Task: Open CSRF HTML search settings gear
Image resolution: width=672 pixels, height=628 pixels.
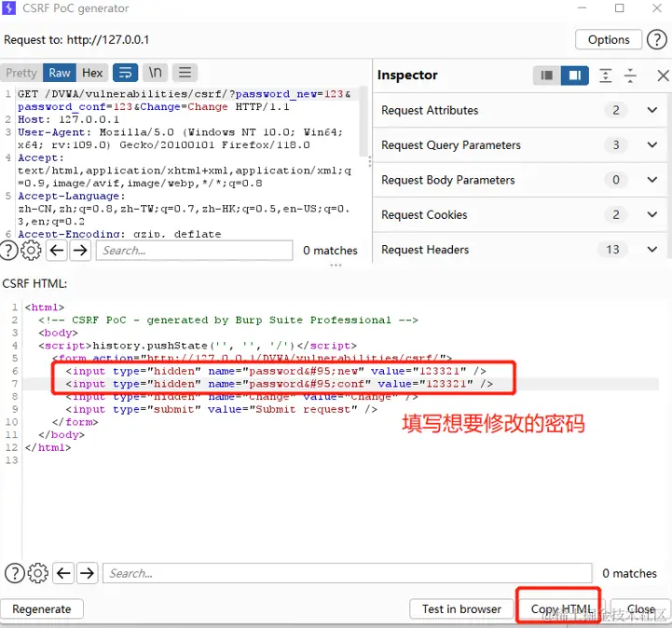Action: [37, 573]
